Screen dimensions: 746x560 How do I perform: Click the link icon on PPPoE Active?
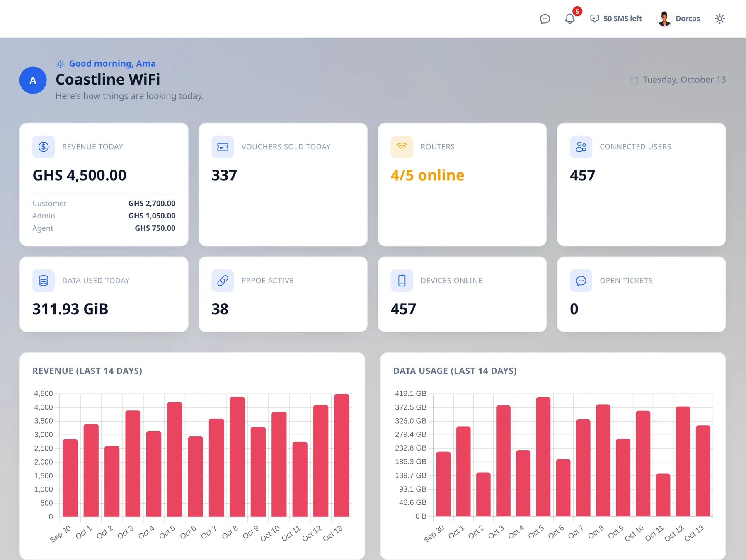click(x=223, y=281)
